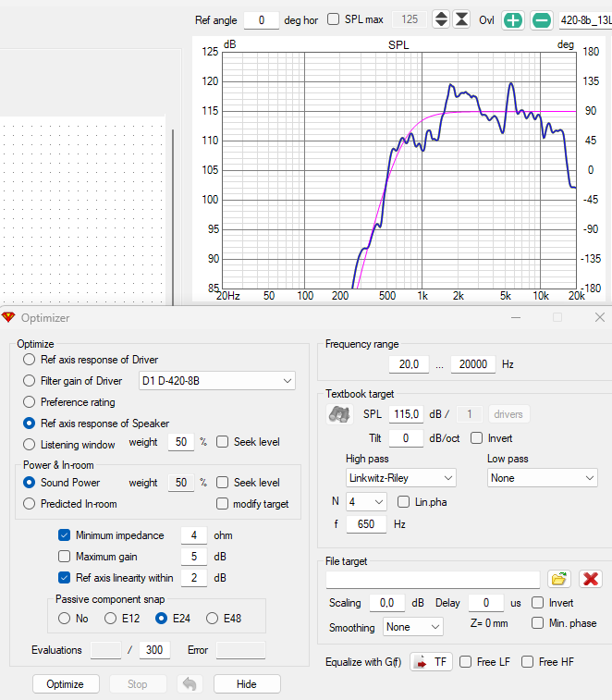Select Listening window radio button
The height and width of the screenshot is (700, 612).
pos(29,444)
